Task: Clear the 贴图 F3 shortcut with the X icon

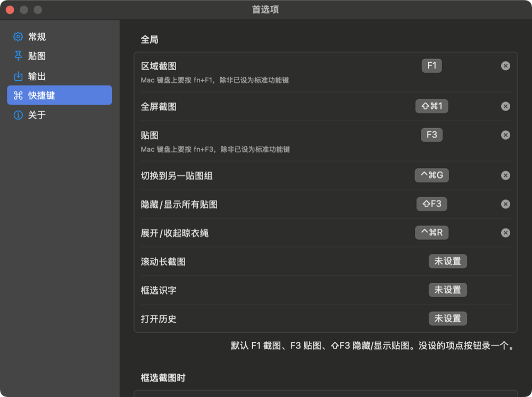Action: [x=505, y=135]
